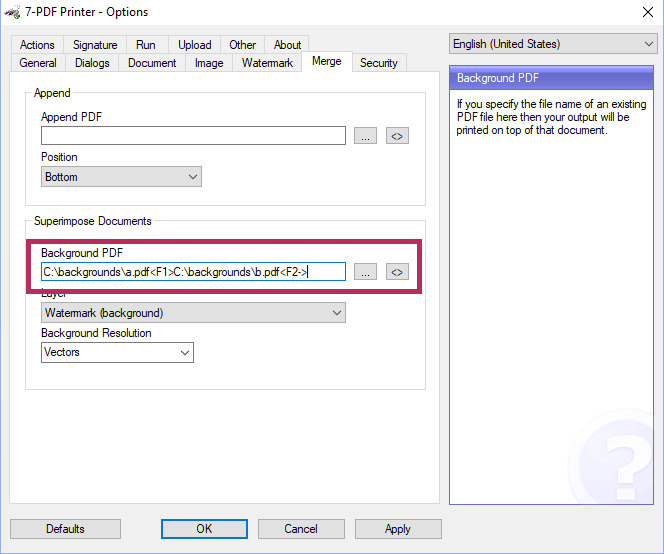Open the Position dropdown
The width and height of the screenshot is (664, 554).
(x=121, y=177)
